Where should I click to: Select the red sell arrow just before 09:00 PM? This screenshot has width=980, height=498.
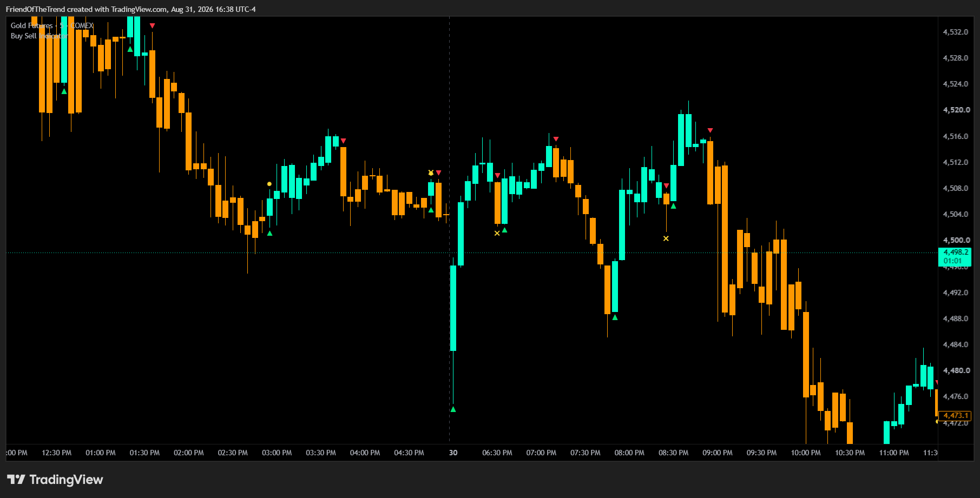[x=710, y=130]
